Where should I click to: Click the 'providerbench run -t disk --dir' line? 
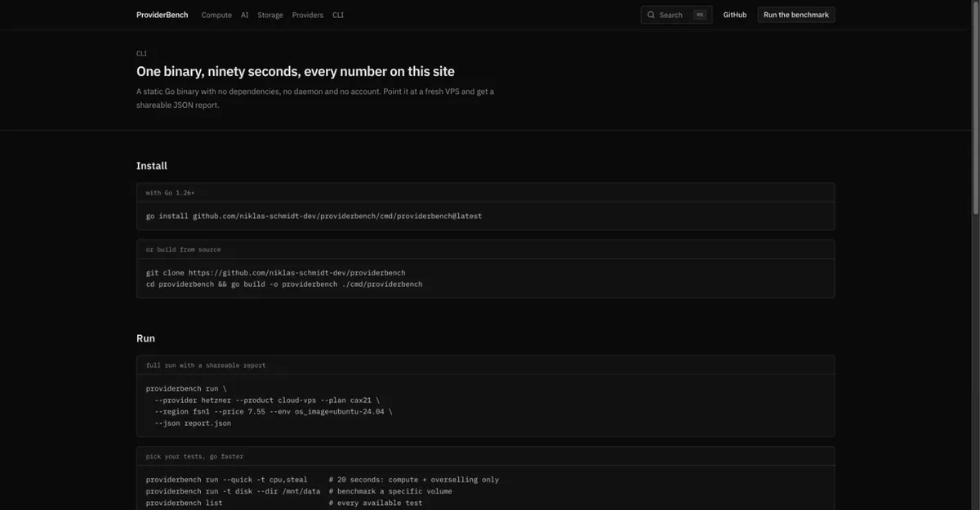point(299,490)
